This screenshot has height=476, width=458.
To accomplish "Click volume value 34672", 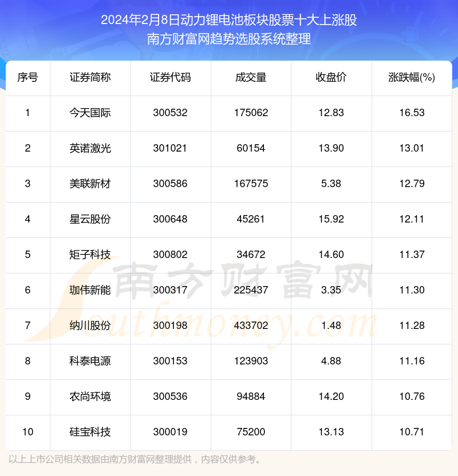I will [x=251, y=255].
